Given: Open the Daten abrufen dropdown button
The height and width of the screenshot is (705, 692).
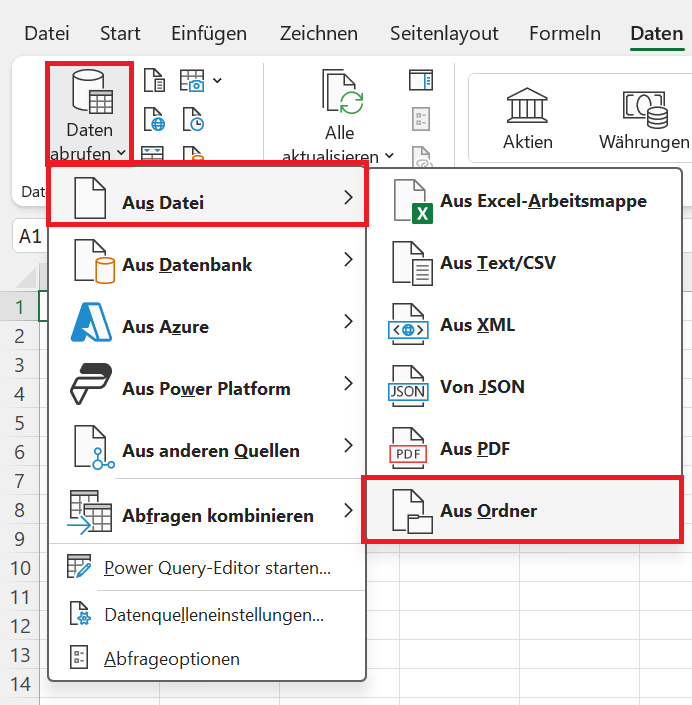Looking at the screenshot, I should click(89, 114).
